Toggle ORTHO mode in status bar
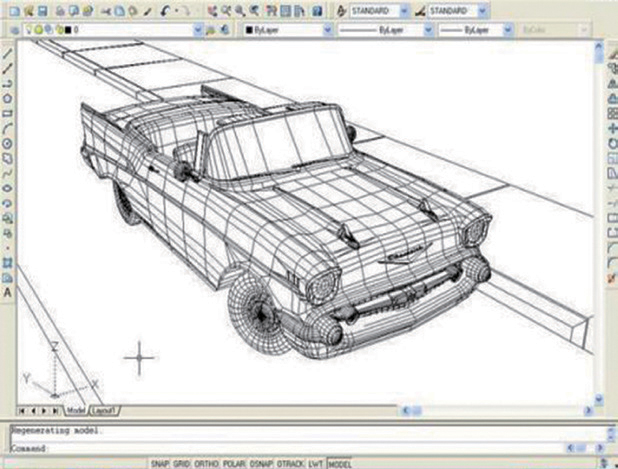 click(x=207, y=464)
